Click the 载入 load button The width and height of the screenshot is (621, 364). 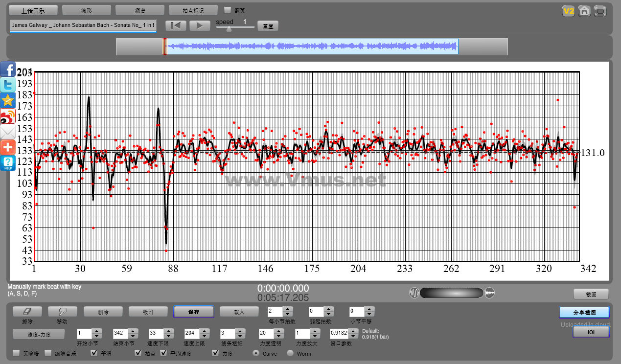point(239,312)
